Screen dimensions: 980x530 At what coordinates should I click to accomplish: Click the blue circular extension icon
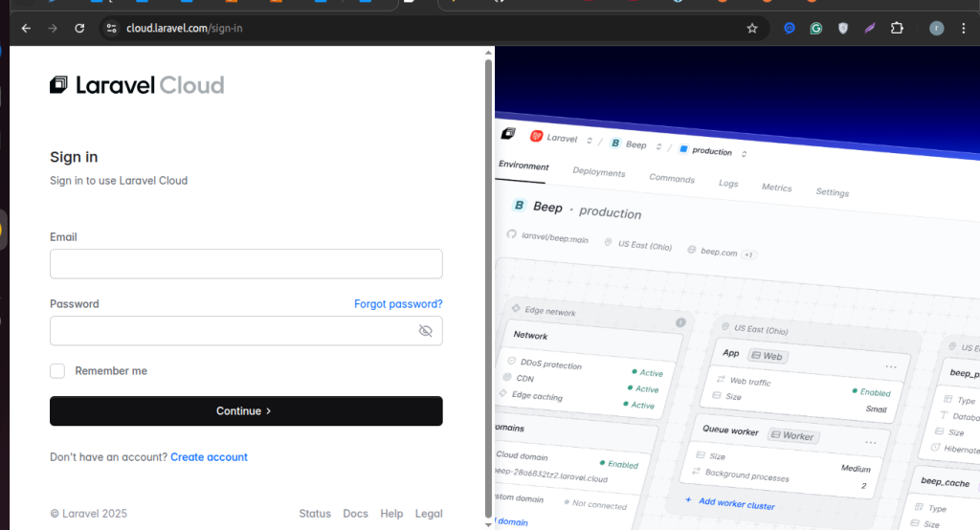(790, 28)
